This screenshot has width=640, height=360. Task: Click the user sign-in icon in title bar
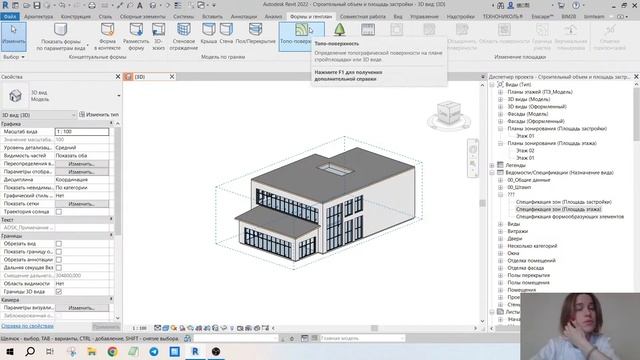[x=511, y=5]
